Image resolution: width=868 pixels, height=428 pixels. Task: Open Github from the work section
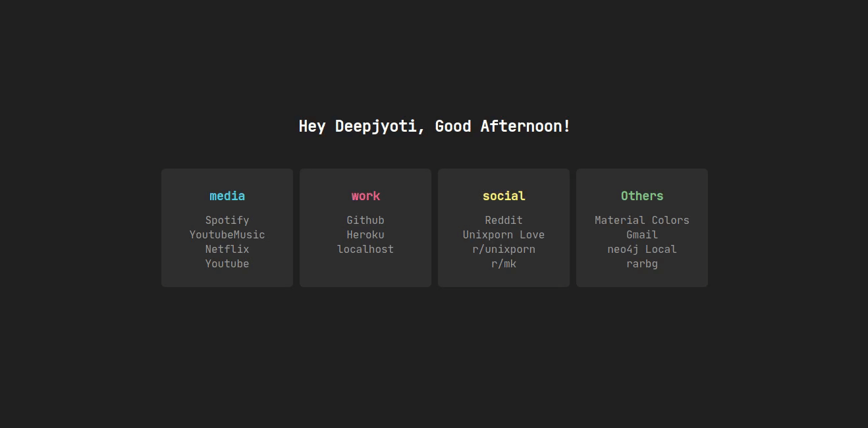pos(365,220)
